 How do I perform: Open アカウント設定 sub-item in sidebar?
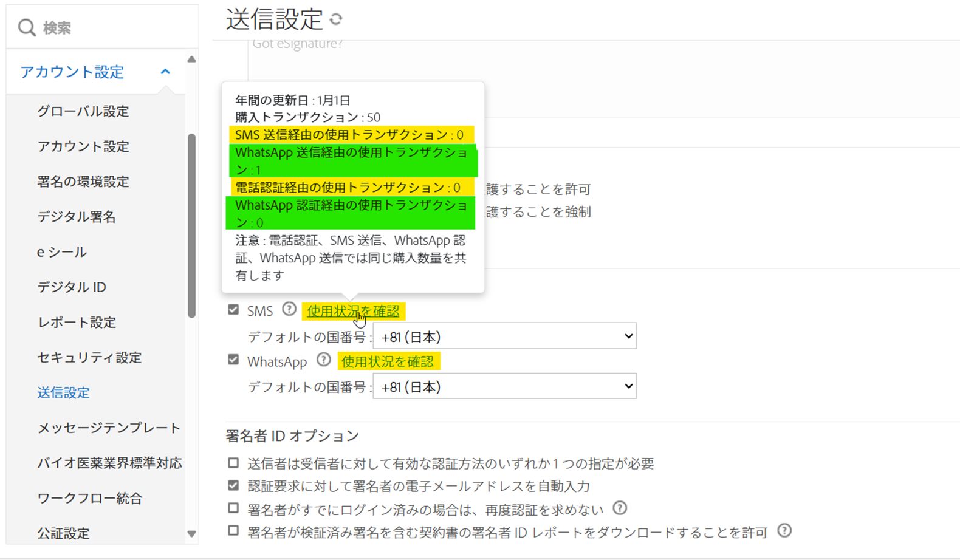tap(83, 146)
